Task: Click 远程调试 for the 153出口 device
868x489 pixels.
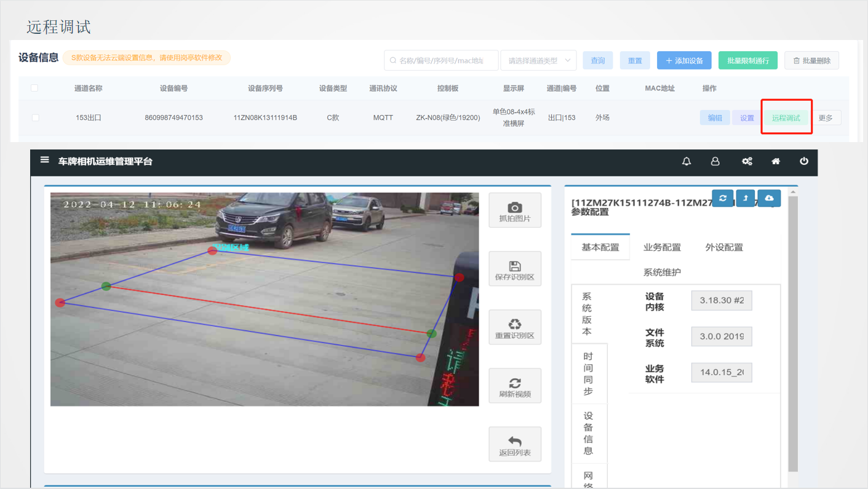Action: 786,117
